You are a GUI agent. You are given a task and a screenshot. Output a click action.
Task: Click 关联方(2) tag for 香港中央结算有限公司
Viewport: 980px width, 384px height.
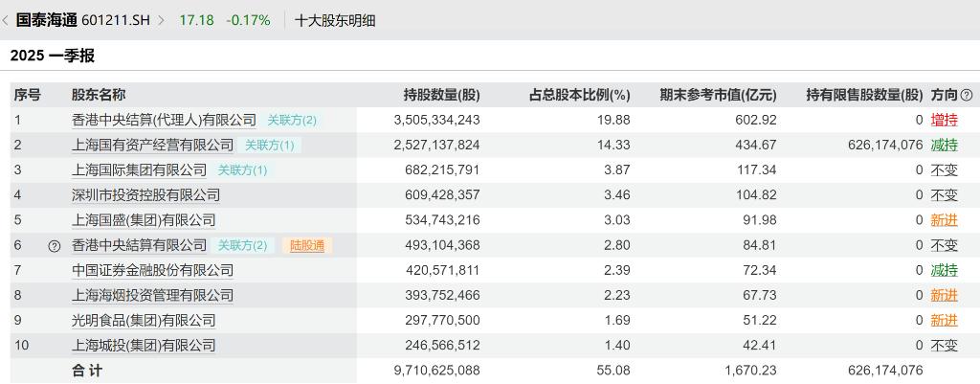242,245
